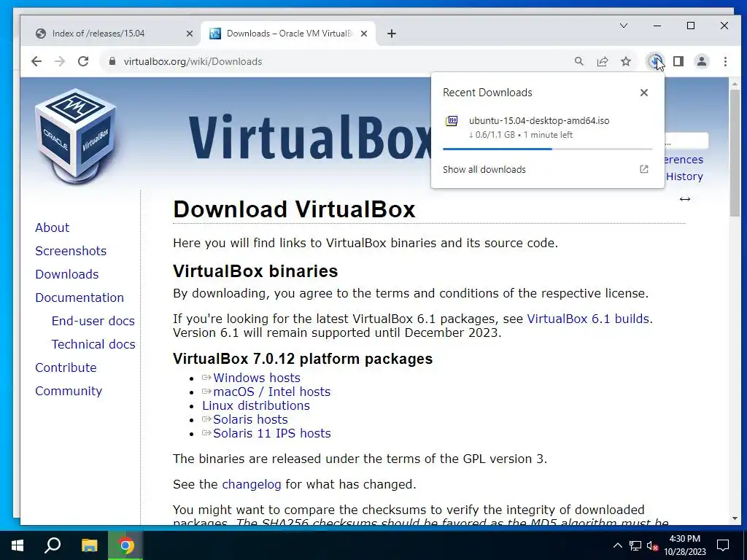Viewport: 747px width, 560px height.
Task: Download the macOS / Intel hosts package
Action: click(x=271, y=392)
